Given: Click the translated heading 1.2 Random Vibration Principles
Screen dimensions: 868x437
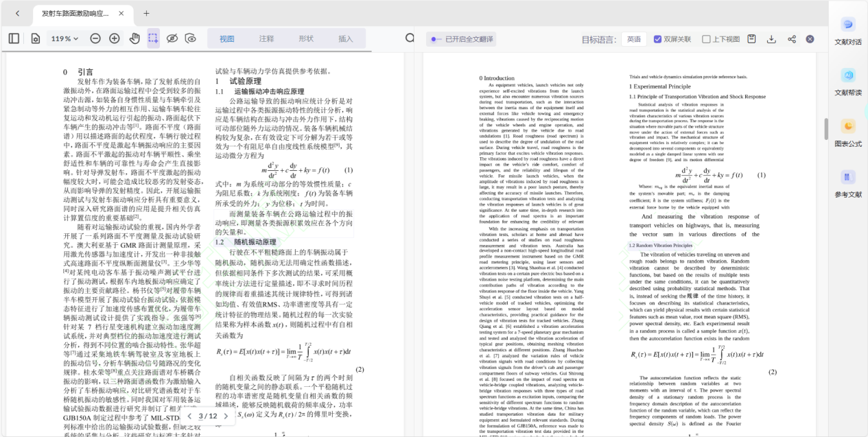Looking at the screenshot, I should tap(660, 245).
